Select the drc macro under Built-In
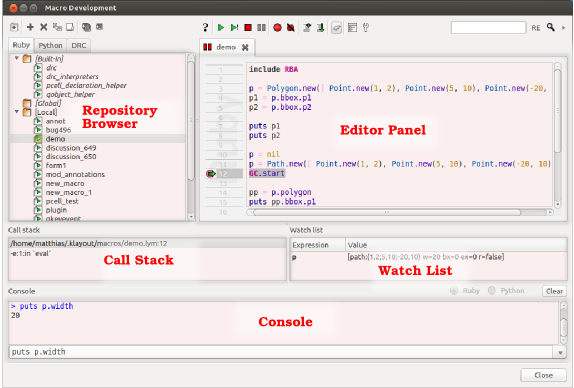This screenshot has height=388, width=574. pyautogui.click(x=51, y=68)
